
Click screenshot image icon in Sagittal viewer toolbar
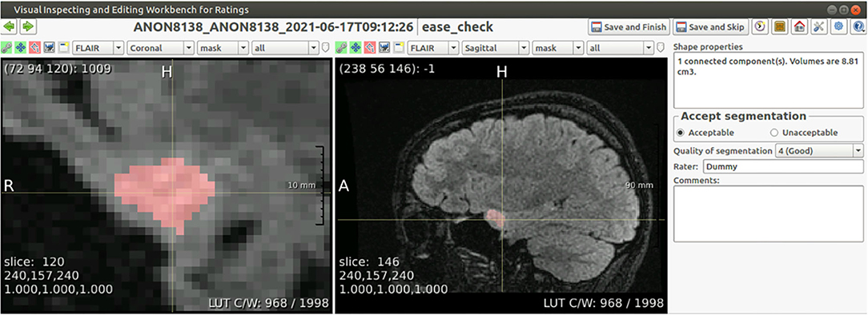click(384, 47)
